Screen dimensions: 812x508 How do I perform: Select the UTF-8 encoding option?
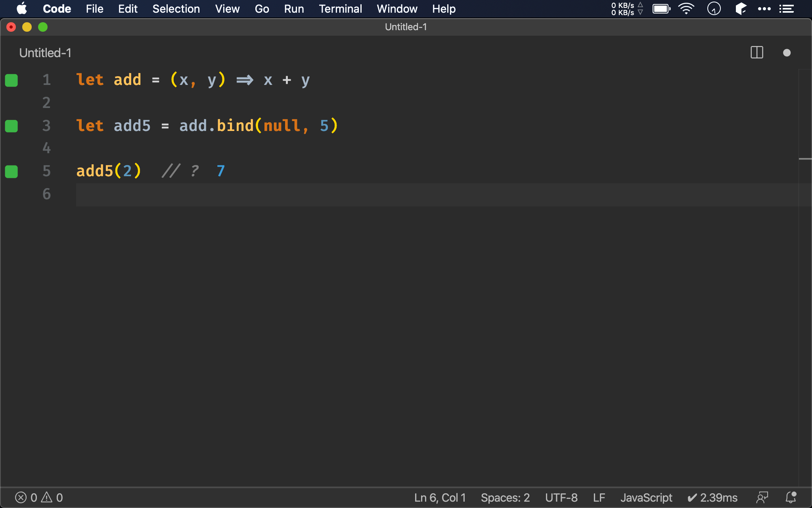click(x=561, y=497)
